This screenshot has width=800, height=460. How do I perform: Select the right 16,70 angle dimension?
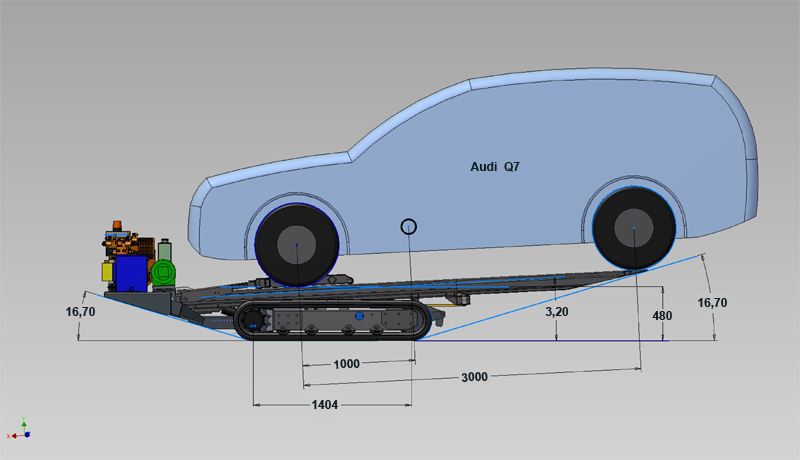click(x=712, y=303)
